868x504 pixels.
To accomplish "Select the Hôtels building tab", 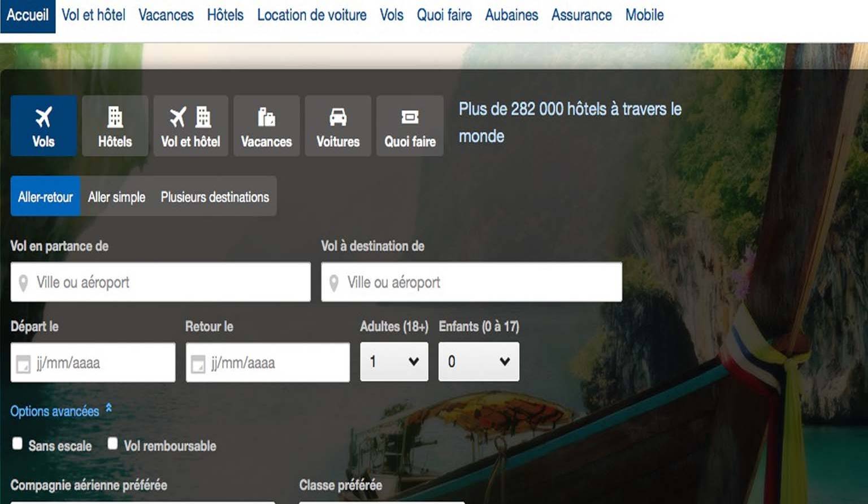I will (x=115, y=125).
